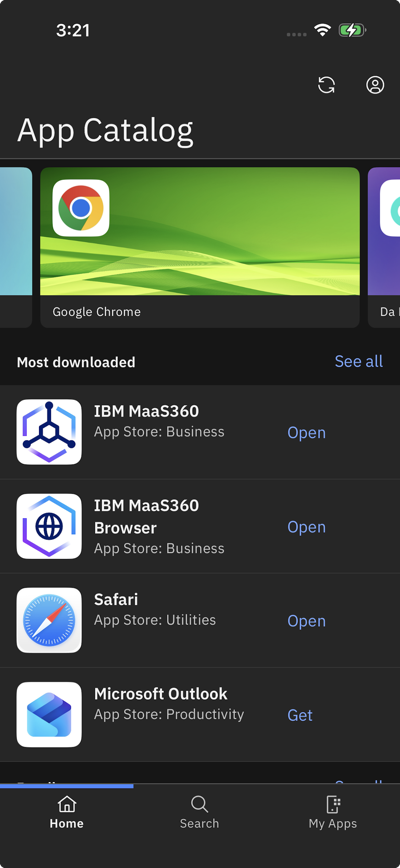This screenshot has width=400, height=868.
Task: Switch to the Home tab
Action: (66, 813)
